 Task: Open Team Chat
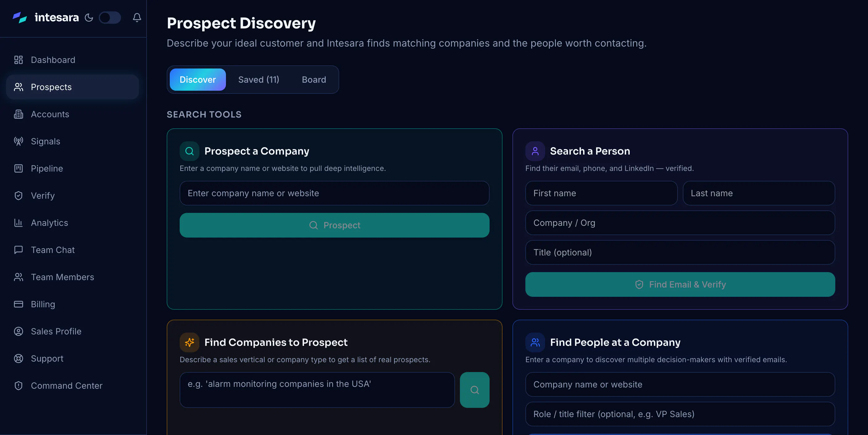73,250
